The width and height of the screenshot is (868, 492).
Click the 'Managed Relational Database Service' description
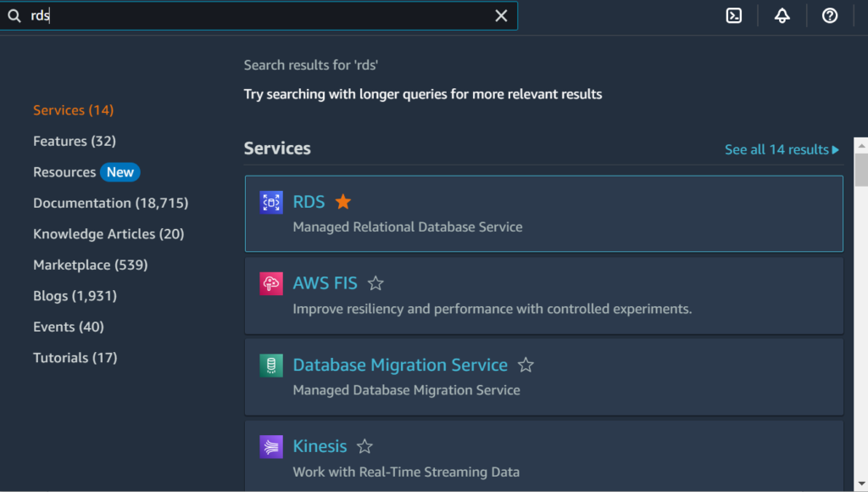click(x=408, y=227)
